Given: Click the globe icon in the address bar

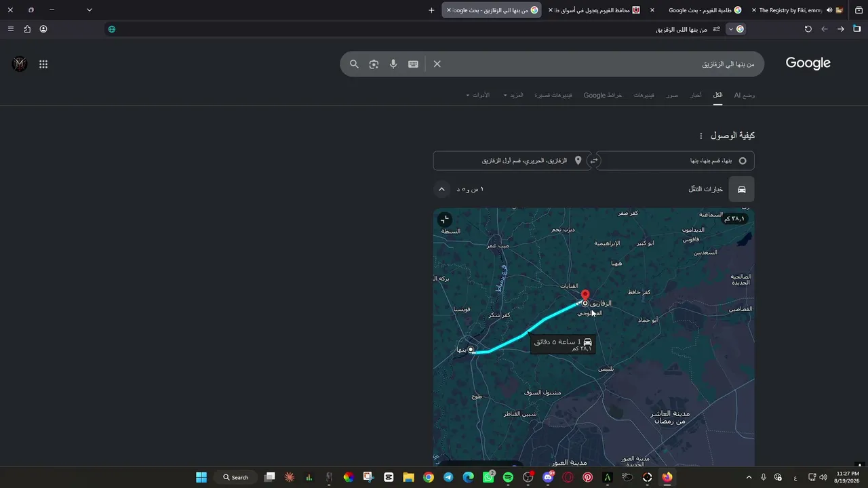Looking at the screenshot, I should coord(112,29).
